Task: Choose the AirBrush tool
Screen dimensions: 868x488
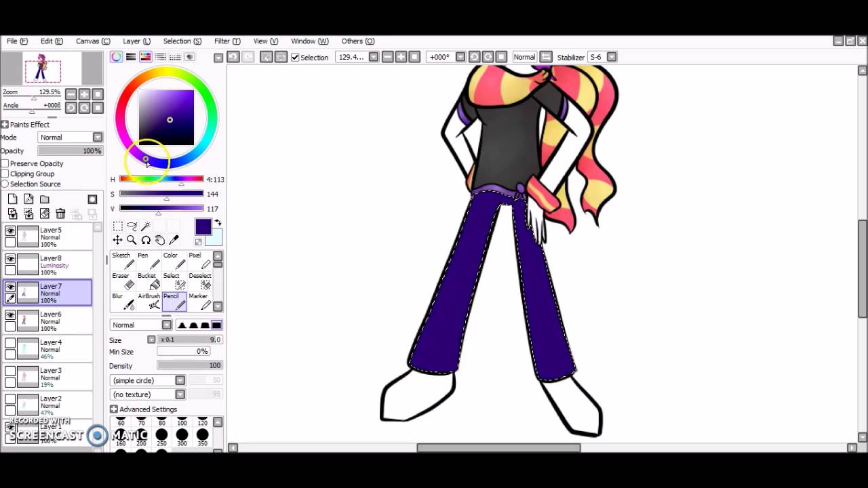Action: pos(148,301)
